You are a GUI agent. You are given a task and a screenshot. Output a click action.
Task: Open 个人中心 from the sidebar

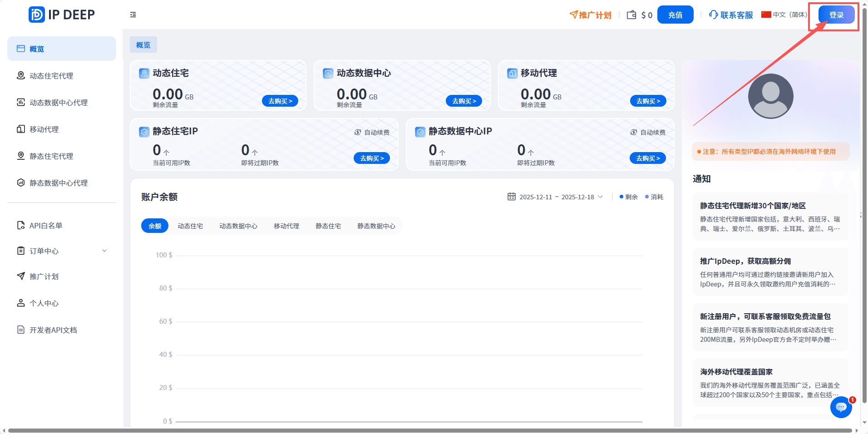pyautogui.click(x=44, y=303)
